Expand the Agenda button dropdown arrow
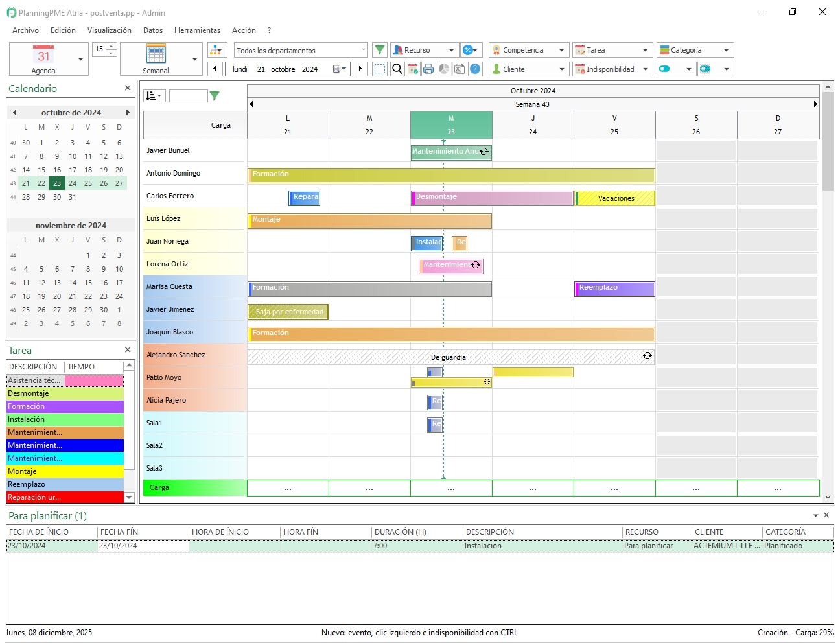The image size is (840, 643). [x=81, y=59]
